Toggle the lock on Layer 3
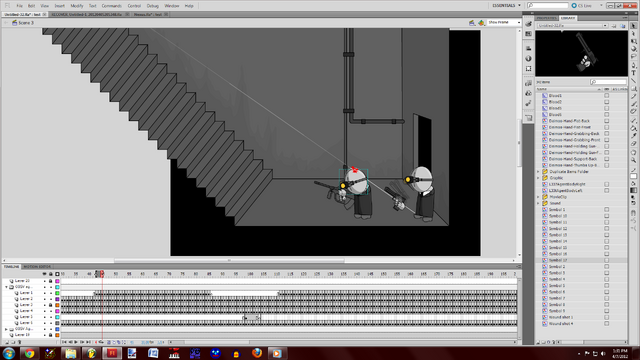The image size is (640, 360). pos(51,305)
